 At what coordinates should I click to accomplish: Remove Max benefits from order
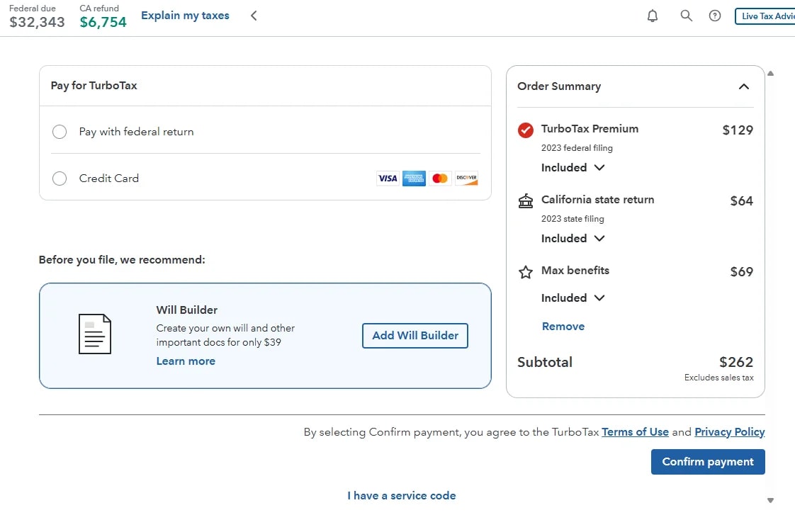click(563, 326)
